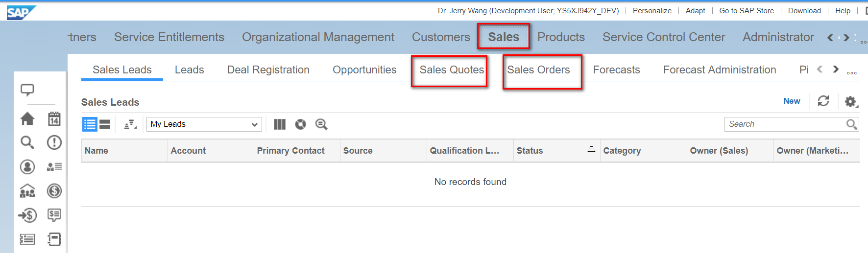Go to the home icon

pos(27,118)
